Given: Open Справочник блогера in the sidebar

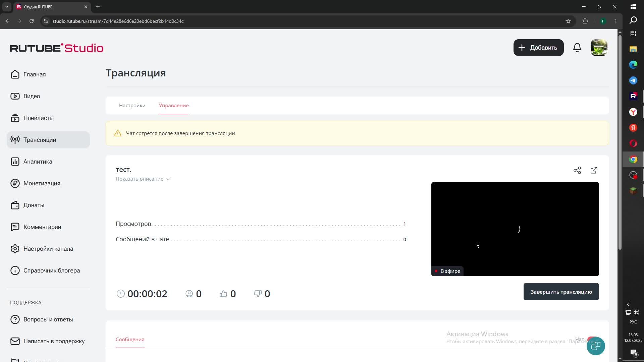Looking at the screenshot, I should [x=51, y=270].
